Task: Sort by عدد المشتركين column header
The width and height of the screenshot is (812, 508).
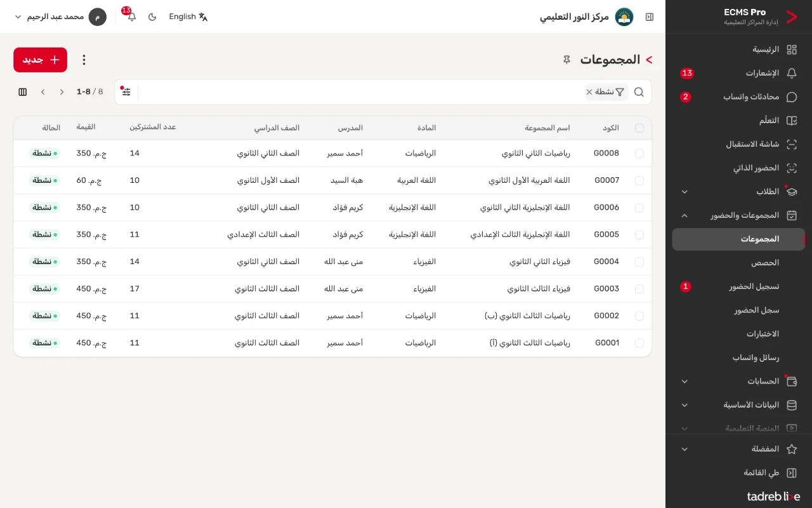Action: [x=153, y=127]
